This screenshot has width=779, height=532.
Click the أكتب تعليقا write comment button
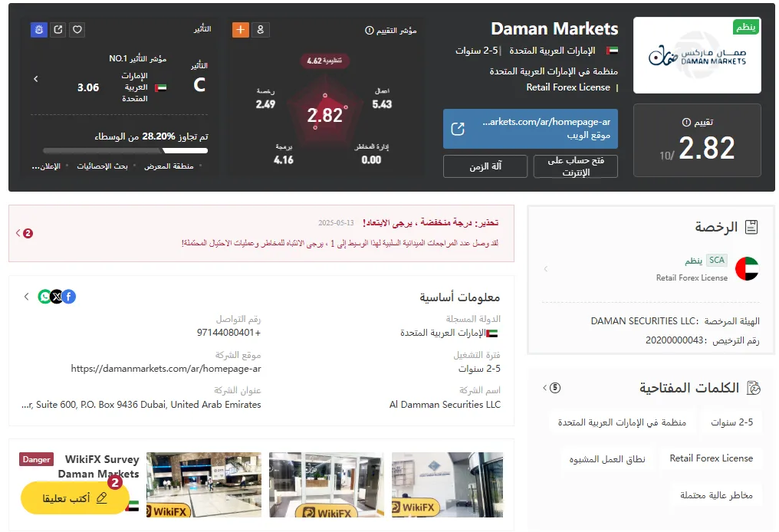(74, 498)
